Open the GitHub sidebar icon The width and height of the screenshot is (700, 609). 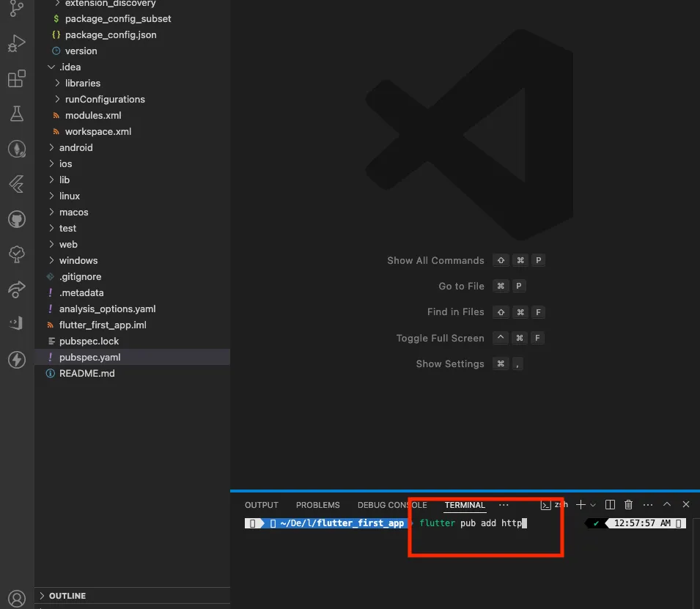[17, 219]
